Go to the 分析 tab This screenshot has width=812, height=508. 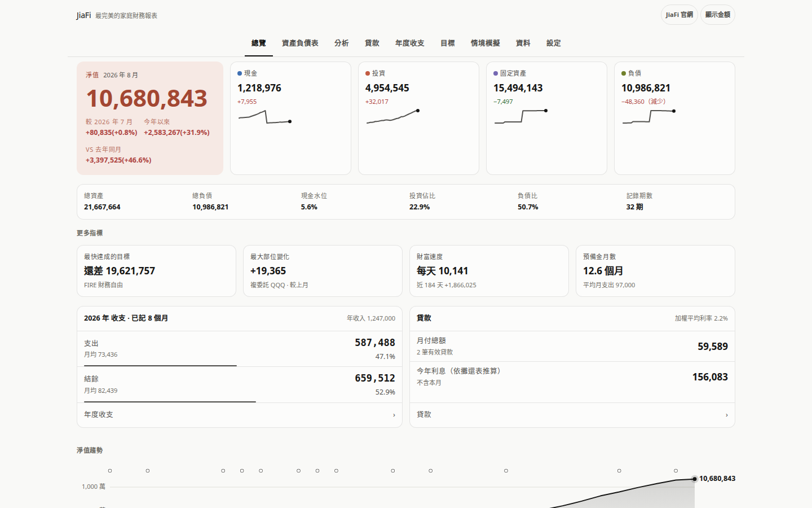342,43
